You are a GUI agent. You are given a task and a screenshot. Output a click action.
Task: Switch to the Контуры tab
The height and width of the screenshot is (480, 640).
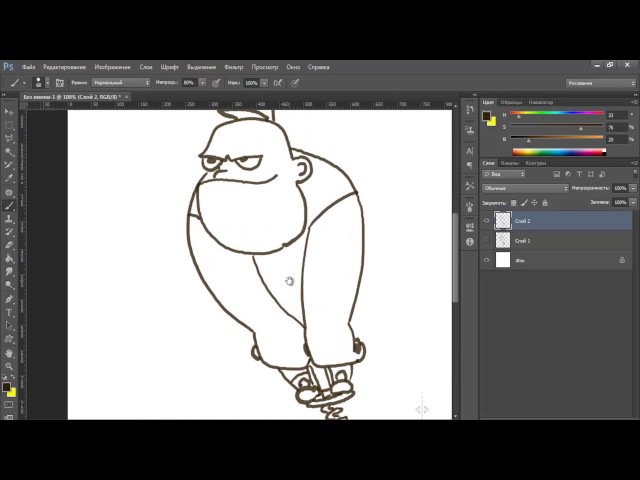(x=536, y=163)
